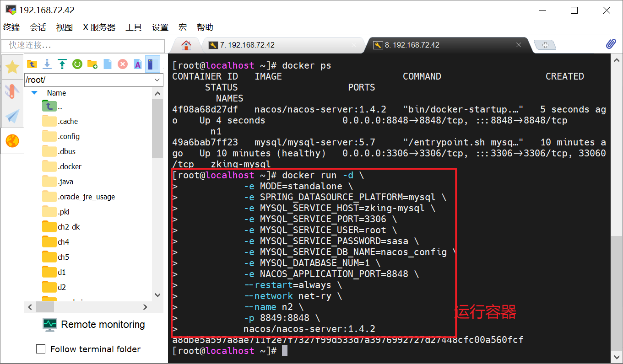Open the file with text editor 'A' icon

137,64
